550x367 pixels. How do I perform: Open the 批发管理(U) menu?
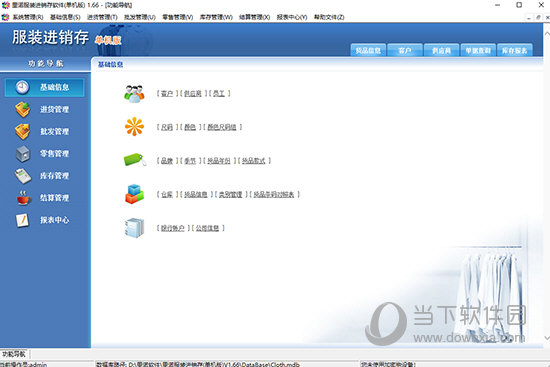pyautogui.click(x=140, y=17)
